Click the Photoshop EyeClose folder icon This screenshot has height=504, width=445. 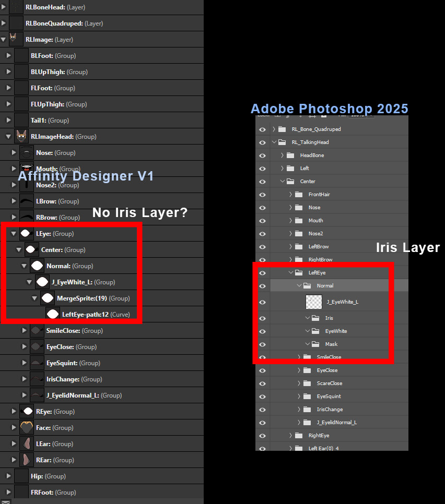307,370
